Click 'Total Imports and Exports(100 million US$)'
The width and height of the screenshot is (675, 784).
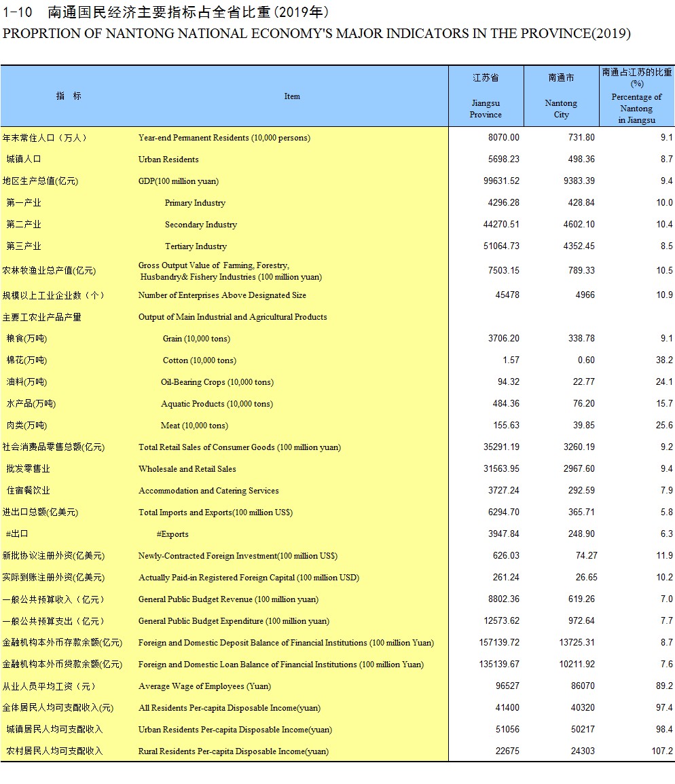[215, 512]
